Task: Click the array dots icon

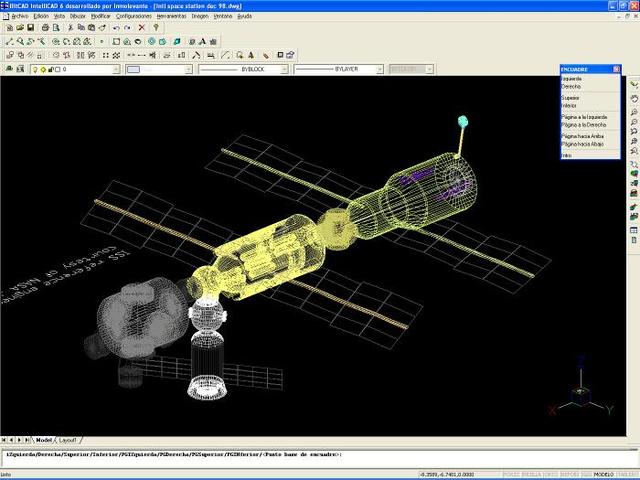Action: pyautogui.click(x=106, y=55)
